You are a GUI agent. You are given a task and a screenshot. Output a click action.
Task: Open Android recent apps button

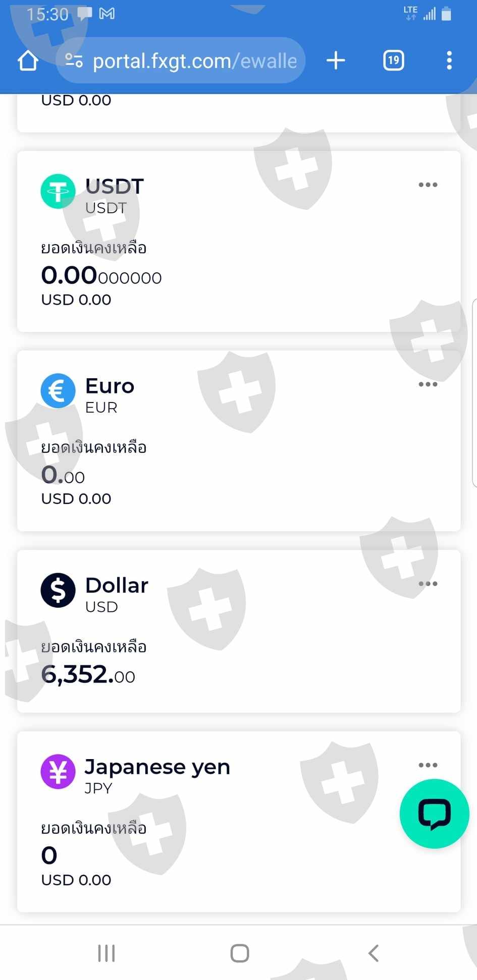click(x=107, y=953)
